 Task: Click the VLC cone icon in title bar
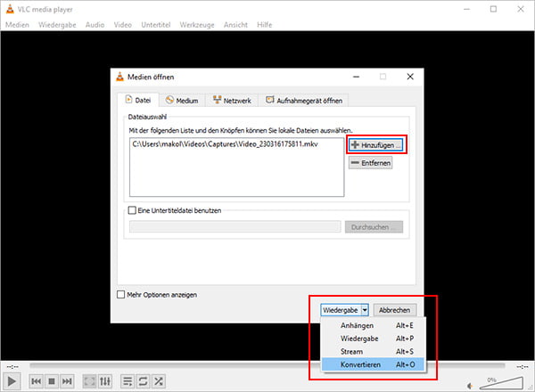(x=10, y=9)
